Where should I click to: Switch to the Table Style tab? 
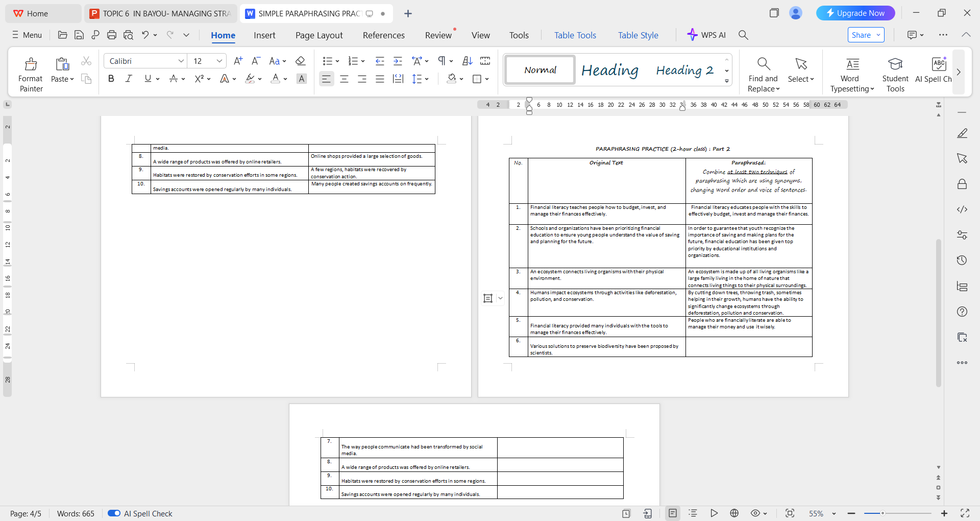coord(638,35)
